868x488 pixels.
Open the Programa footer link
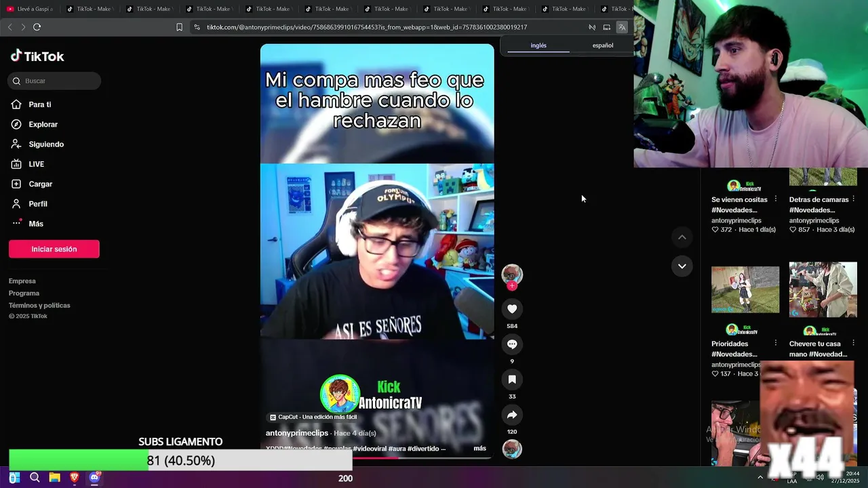(24, 293)
